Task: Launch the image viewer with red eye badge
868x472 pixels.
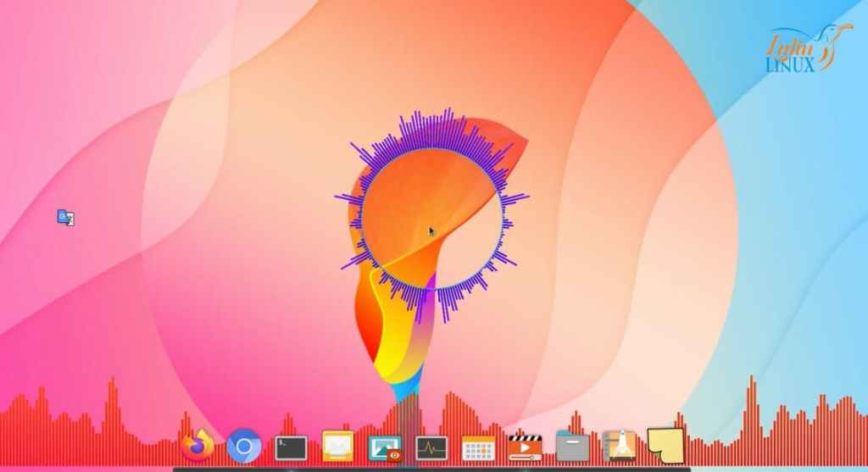Action: coord(384,447)
